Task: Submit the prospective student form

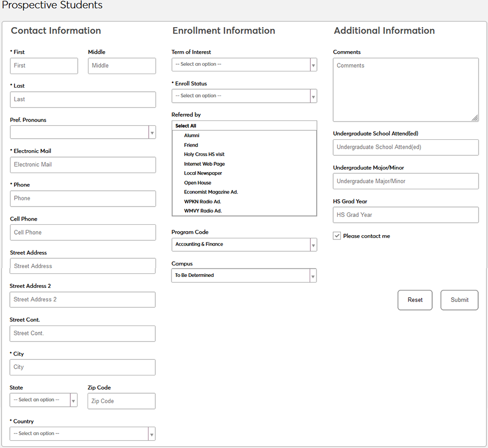Action: click(x=459, y=300)
